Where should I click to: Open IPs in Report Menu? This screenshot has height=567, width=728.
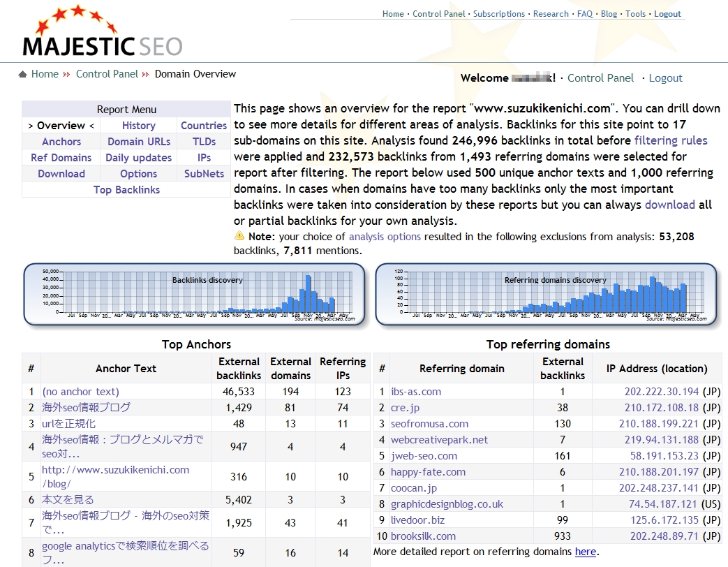point(204,158)
